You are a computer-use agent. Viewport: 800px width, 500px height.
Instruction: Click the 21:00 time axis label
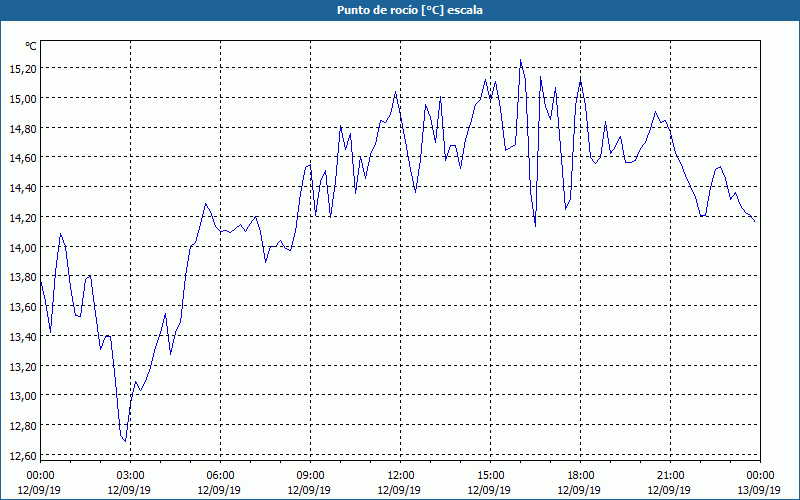point(669,476)
